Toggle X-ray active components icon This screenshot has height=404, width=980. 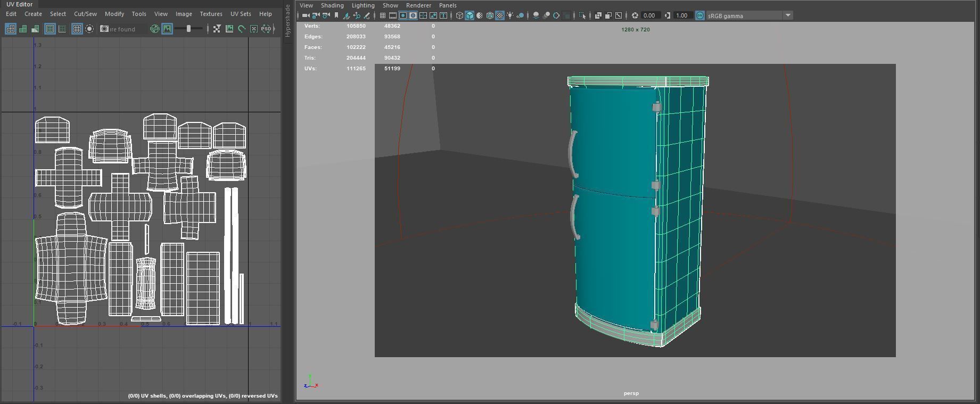[x=608, y=15]
